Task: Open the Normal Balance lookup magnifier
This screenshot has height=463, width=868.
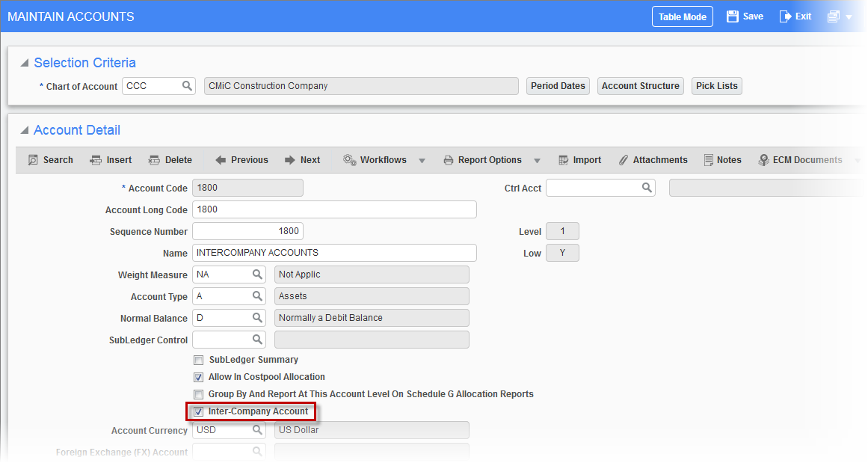Action: point(257,317)
